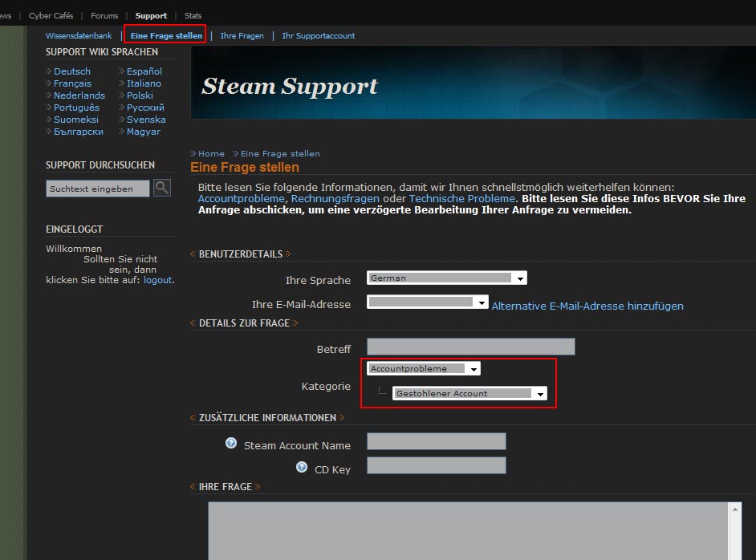756x560 pixels.
Task: Select Български wiki language
Action: coord(78,132)
